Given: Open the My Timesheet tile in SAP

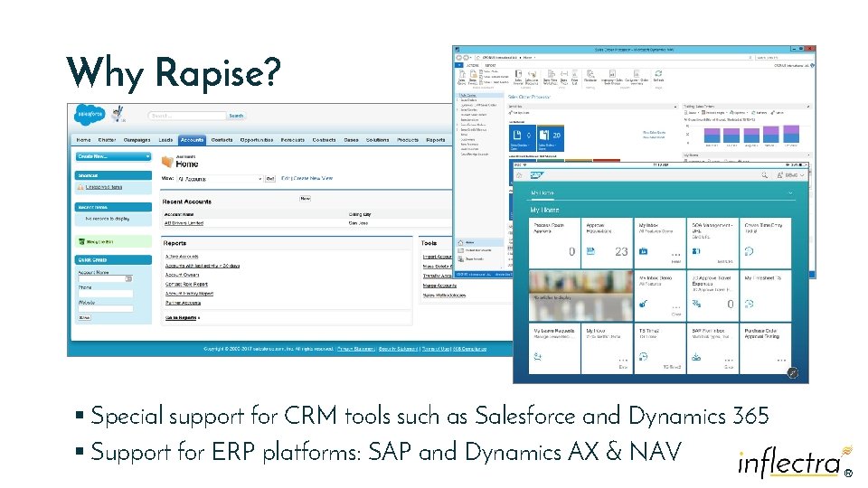Looking at the screenshot, I should (x=765, y=296).
